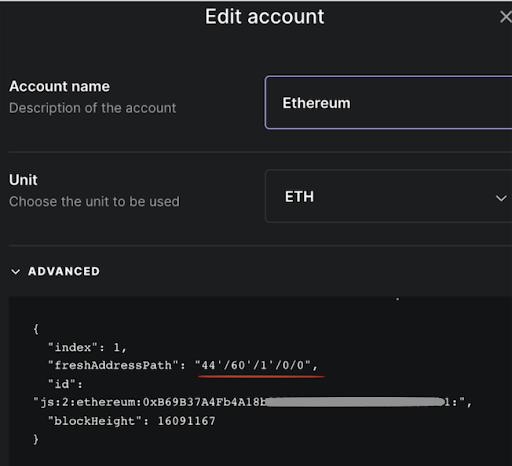Click the Ethereum text in name field
512x466 pixels.
[316, 103]
